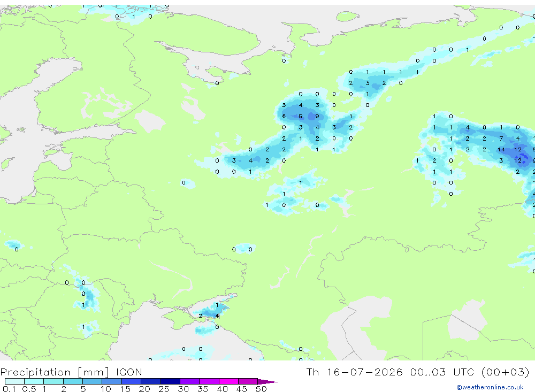Click the 40–45 mm magenta legend swatch
This screenshot has width=535, height=392.
click(228, 381)
